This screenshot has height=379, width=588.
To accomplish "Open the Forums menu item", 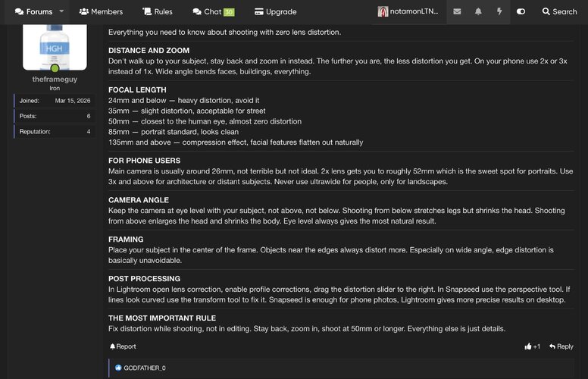I will [34, 11].
